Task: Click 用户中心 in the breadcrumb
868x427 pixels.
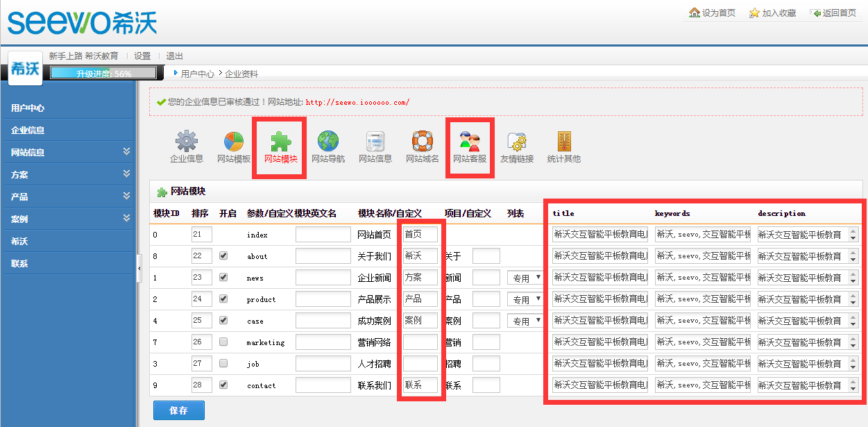Action: pos(198,74)
